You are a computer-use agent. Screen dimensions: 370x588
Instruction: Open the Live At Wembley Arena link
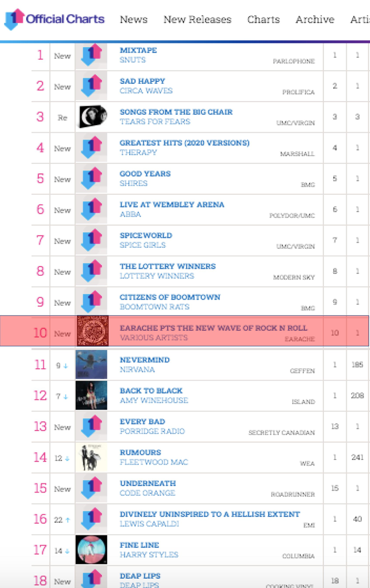coord(172,204)
